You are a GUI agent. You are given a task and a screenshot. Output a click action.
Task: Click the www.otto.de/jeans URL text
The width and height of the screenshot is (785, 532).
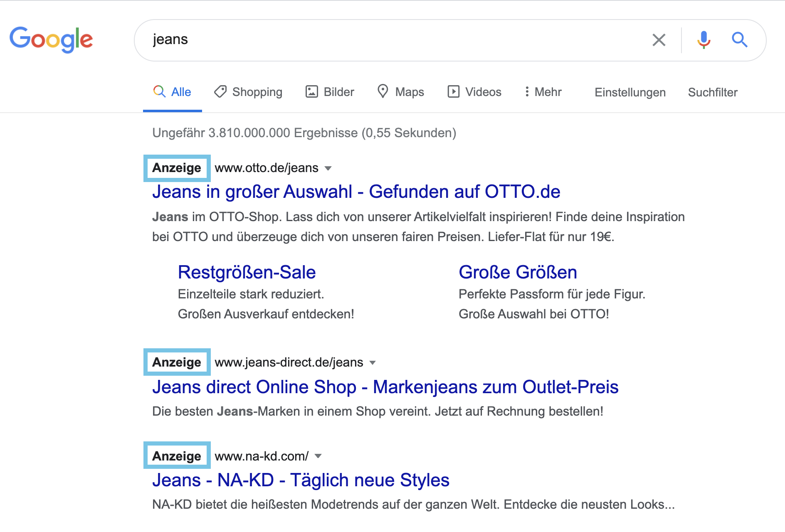267,168
